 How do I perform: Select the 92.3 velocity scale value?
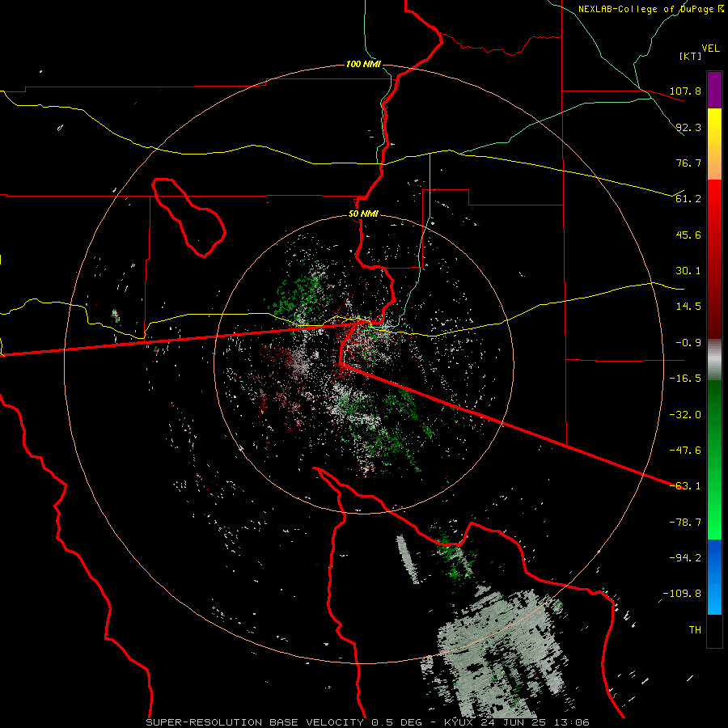pos(688,127)
